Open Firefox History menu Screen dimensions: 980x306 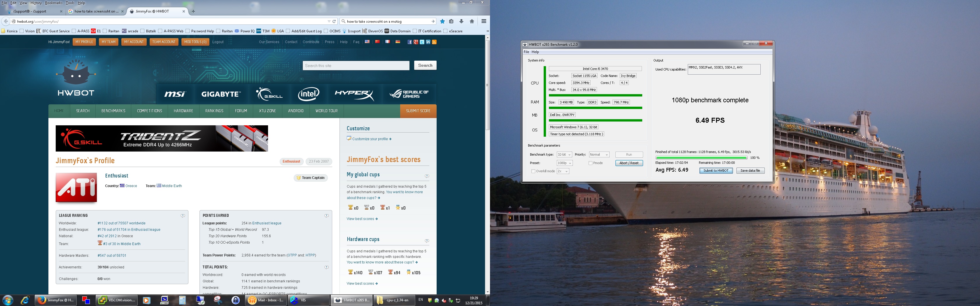pyautogui.click(x=36, y=3)
